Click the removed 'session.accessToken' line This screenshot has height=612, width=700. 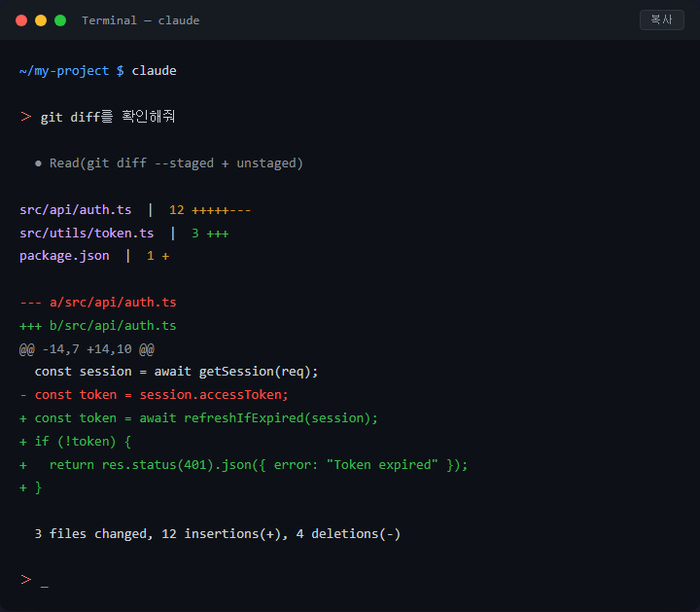[154, 394]
